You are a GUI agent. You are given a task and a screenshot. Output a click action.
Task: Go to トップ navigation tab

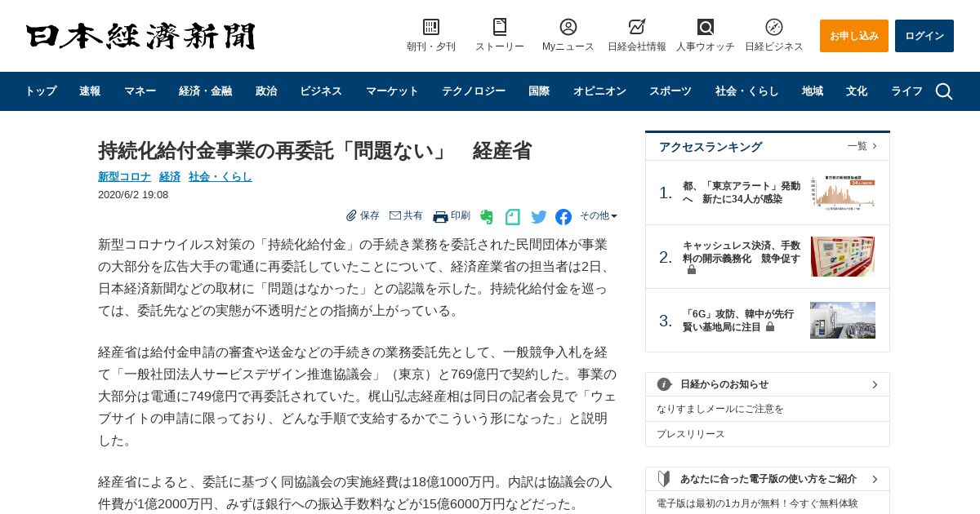(40, 91)
